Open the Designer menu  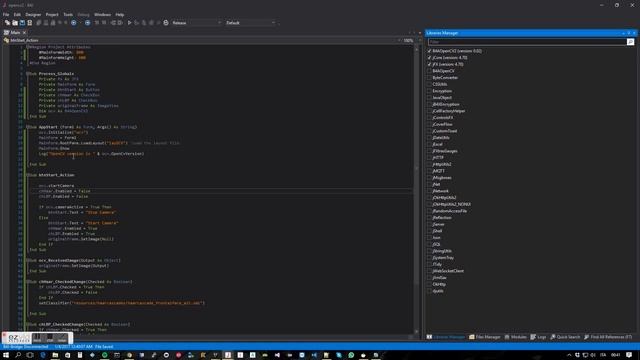33,14
